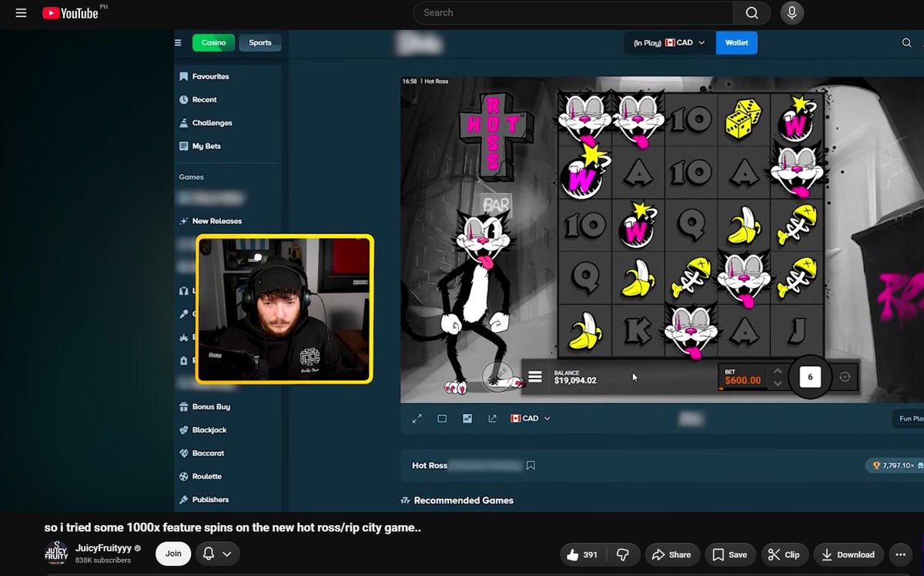Open the JuicyFruityyy channel name link
The width and height of the screenshot is (924, 576).
click(103, 548)
